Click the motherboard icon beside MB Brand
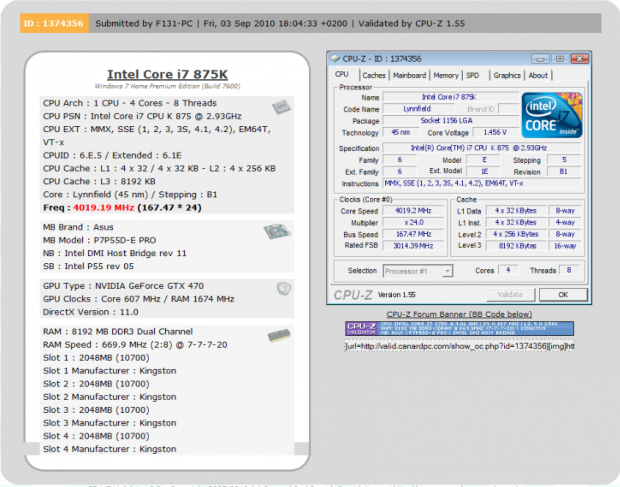This screenshot has height=487, width=620. click(277, 231)
